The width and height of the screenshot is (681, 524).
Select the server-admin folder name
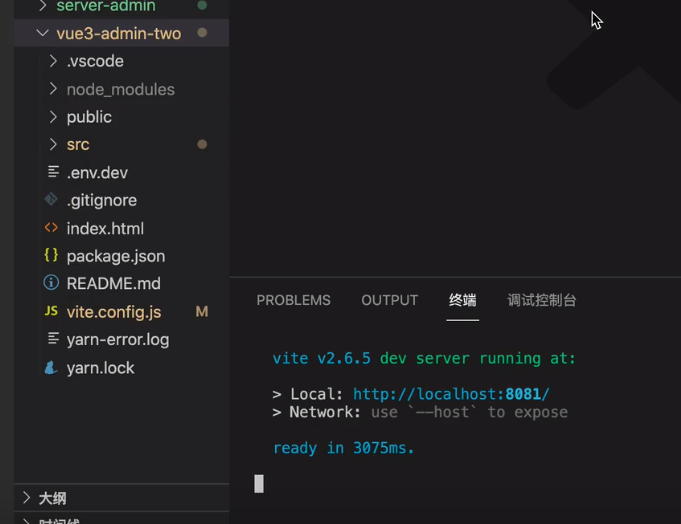coord(106,6)
